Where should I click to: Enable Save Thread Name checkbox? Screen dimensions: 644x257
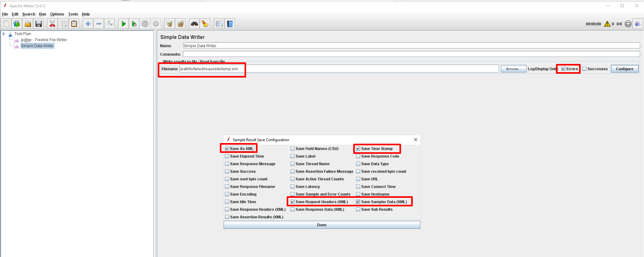click(292, 164)
